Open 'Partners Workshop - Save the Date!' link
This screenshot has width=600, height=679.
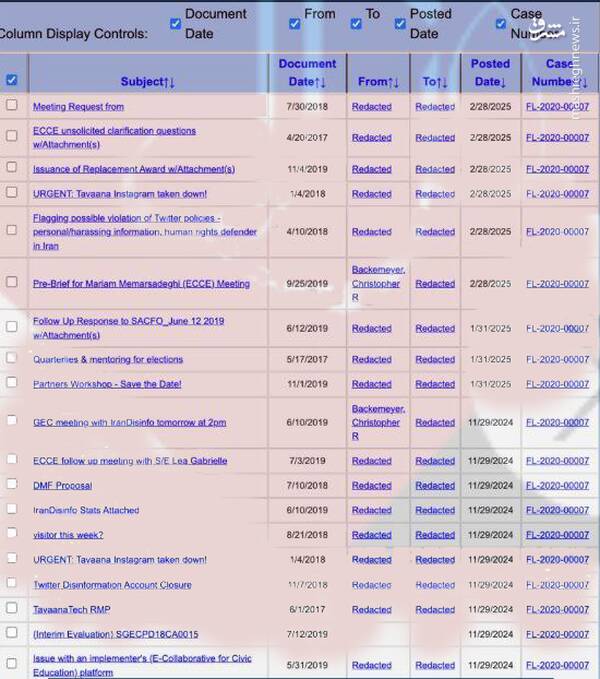[x=107, y=384]
